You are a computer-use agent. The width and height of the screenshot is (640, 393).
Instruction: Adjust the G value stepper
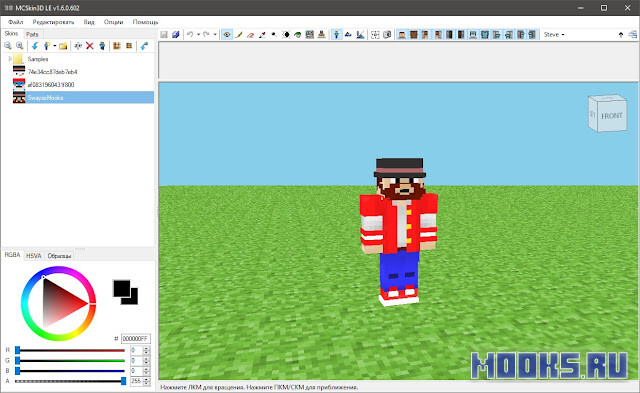[147, 361]
